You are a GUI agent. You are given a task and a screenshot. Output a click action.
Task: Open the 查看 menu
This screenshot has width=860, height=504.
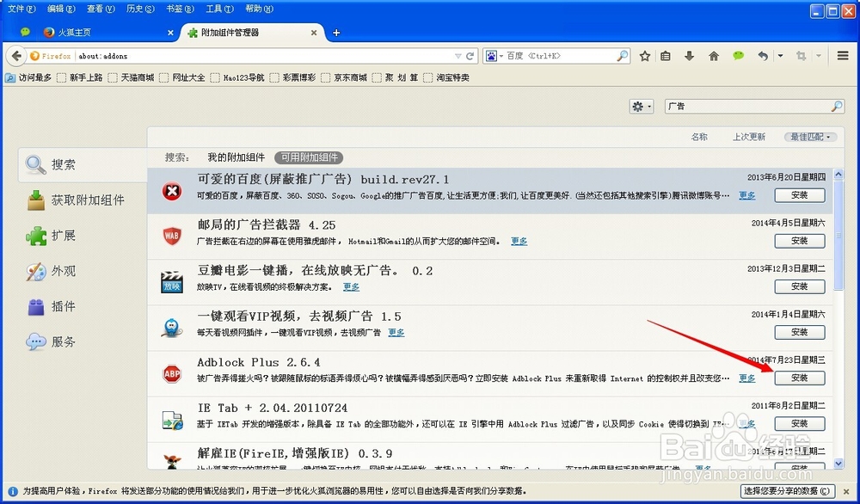101,9
